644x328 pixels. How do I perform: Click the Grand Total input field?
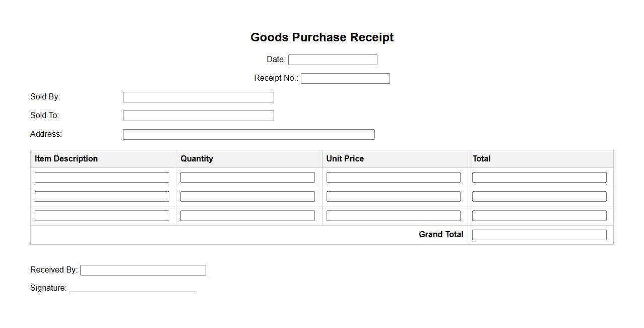[x=539, y=235]
